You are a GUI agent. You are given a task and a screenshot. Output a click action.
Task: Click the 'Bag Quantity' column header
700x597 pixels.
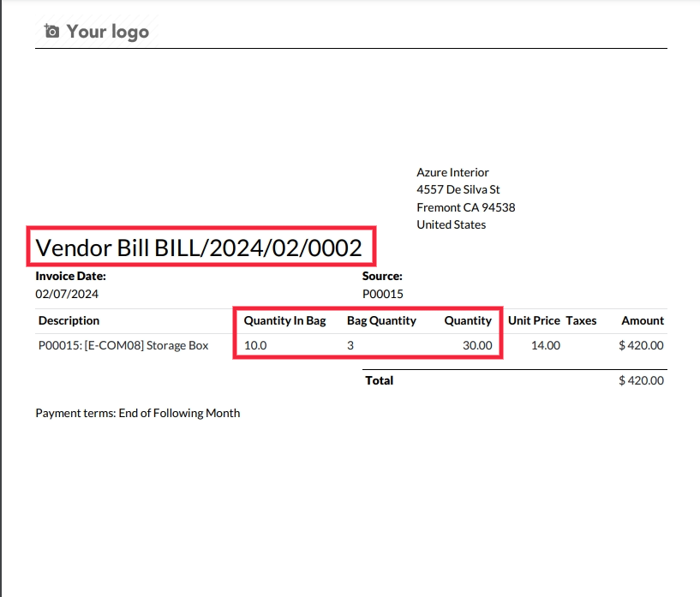click(381, 320)
